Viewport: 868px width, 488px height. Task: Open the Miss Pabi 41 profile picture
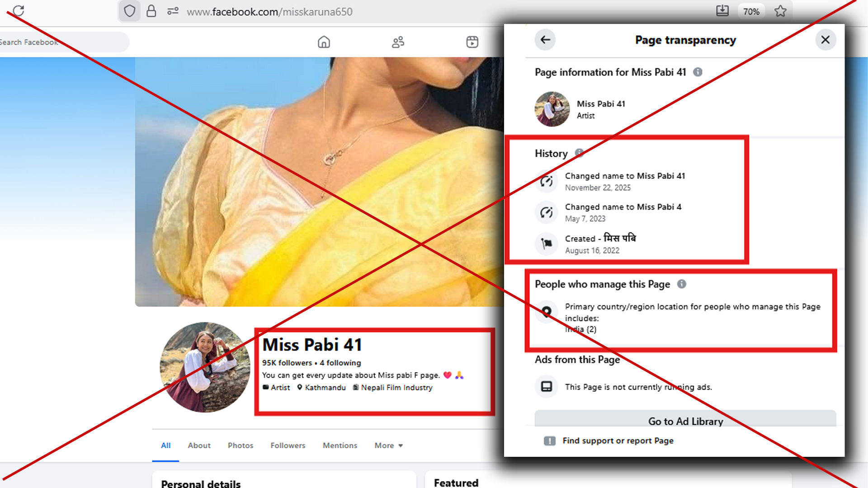pyautogui.click(x=205, y=367)
